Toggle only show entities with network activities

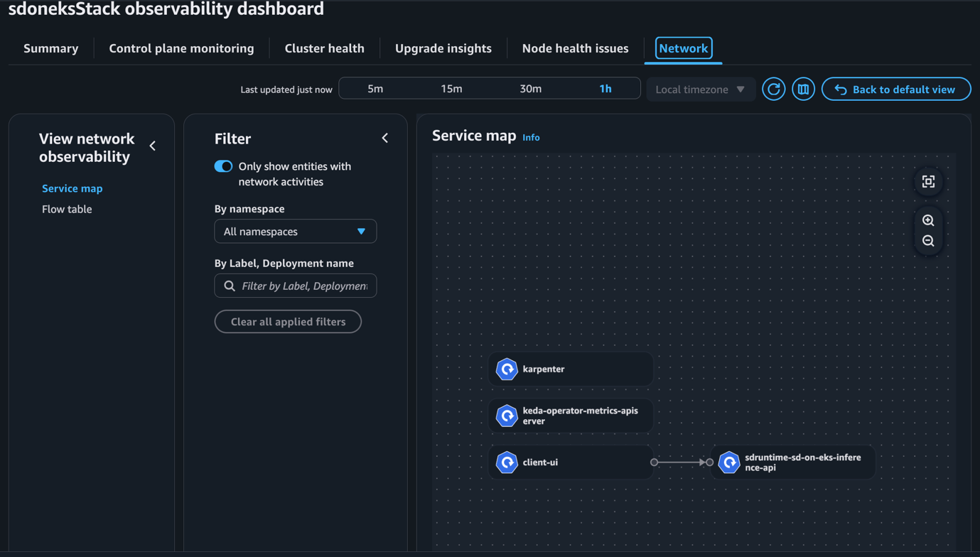223,166
